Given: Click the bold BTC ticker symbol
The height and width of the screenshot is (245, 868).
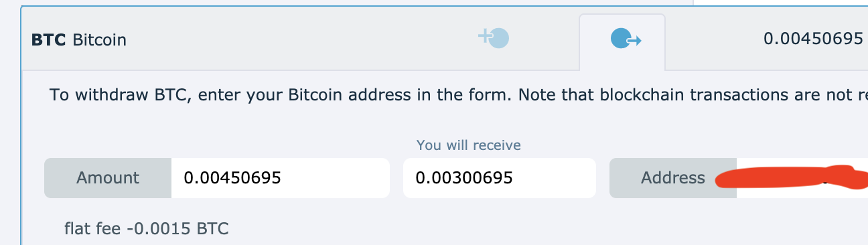Looking at the screenshot, I should pos(48,40).
